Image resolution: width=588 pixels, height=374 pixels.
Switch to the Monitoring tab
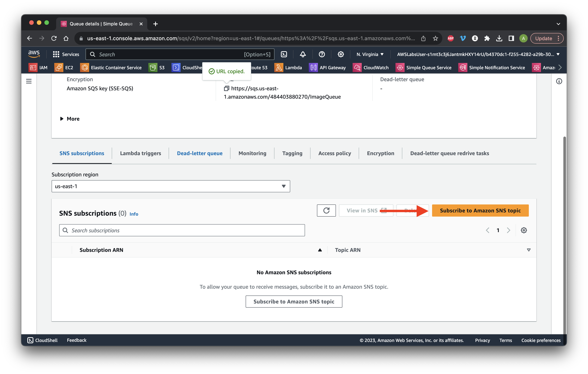[x=252, y=153]
